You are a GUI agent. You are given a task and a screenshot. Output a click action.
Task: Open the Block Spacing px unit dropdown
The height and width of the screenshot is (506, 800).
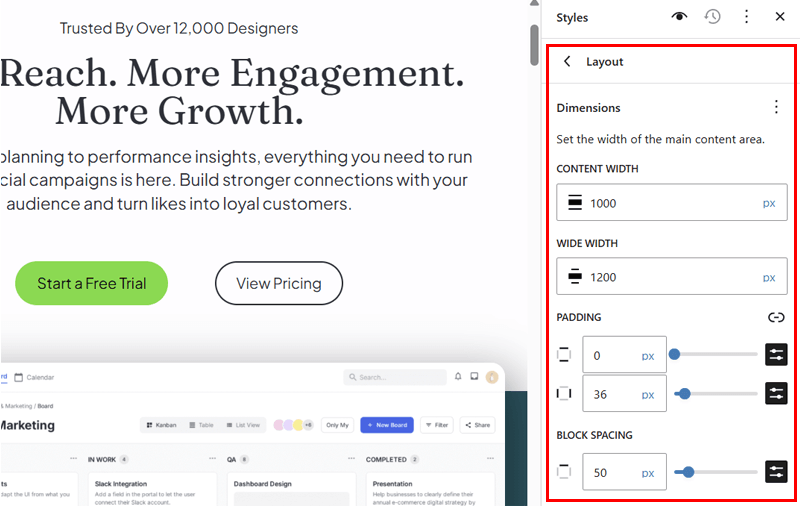point(648,472)
